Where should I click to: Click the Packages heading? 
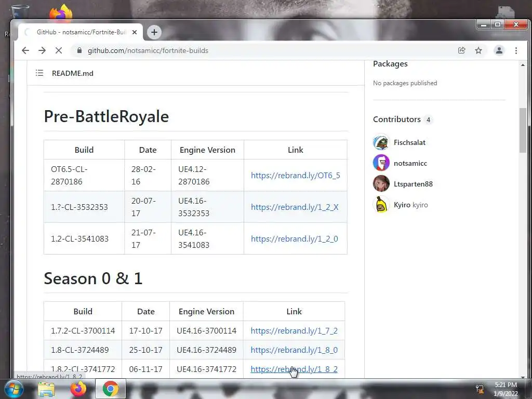[x=390, y=64]
